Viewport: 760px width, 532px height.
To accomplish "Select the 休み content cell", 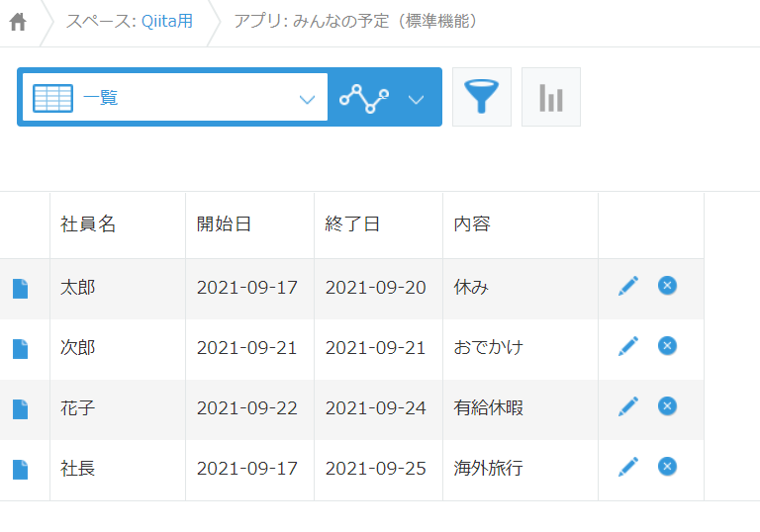I will tap(521, 289).
